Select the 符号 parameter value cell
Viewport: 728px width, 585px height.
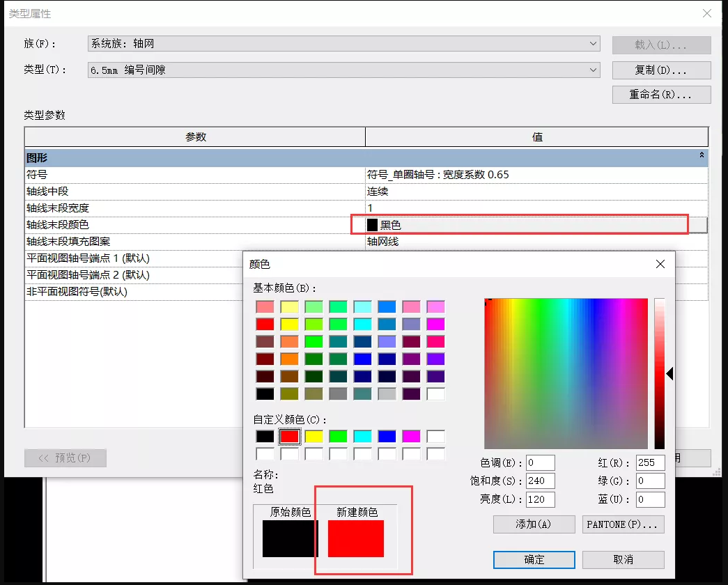tap(536, 175)
